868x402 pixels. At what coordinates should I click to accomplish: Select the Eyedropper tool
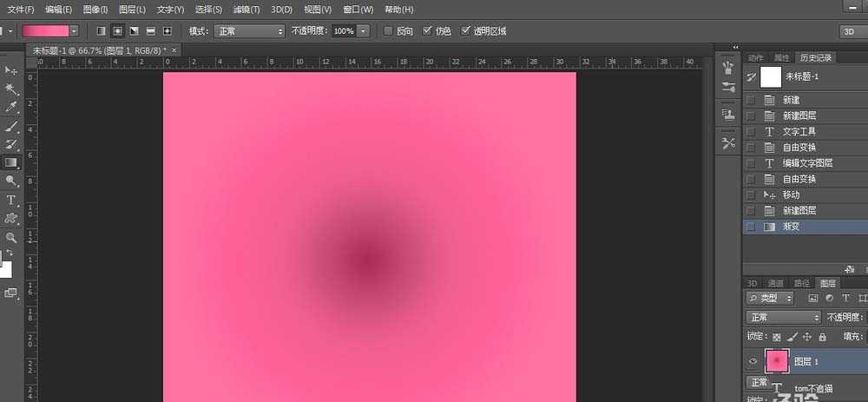[x=11, y=108]
